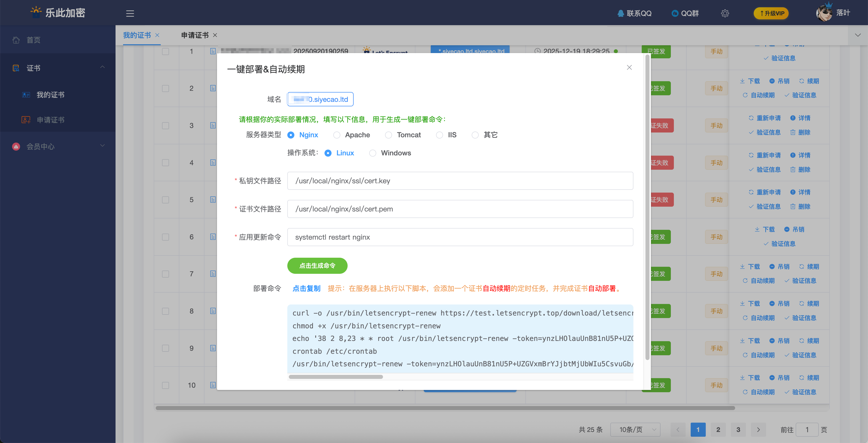
Task: Click the command box horizontal scrollbar
Action: coord(336,377)
